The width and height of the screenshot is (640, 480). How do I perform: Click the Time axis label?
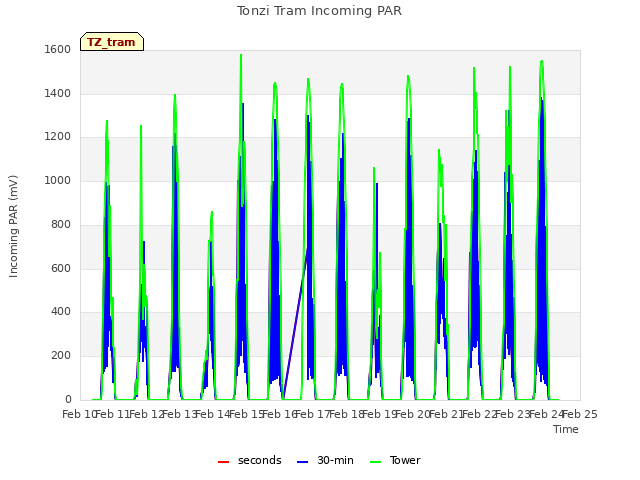566,429
